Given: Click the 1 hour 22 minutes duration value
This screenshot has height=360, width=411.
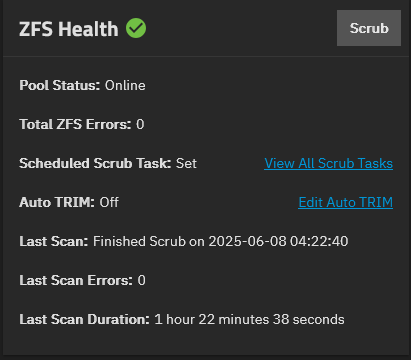Looking at the screenshot, I should tap(249, 319).
